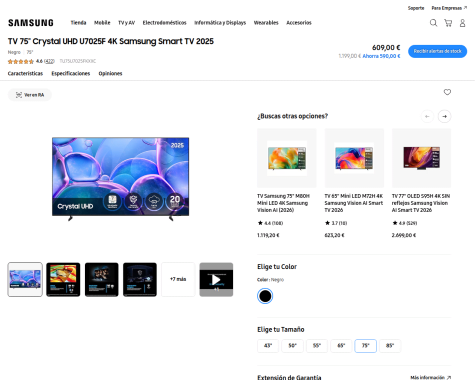
Task: Click the Ahorra 590,00 € text
Action: [x=381, y=56]
